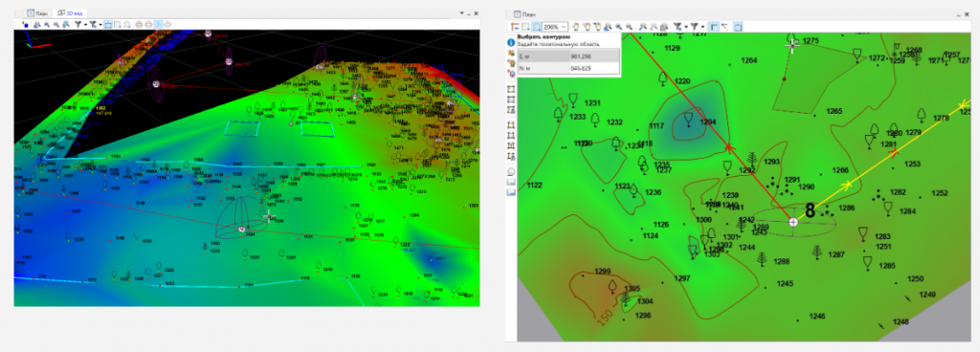Toggle the highlighted clipboard icon in plan toolbar

click(x=738, y=27)
